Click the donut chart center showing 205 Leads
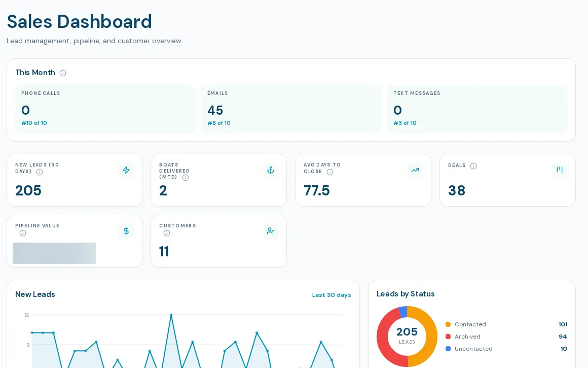This screenshot has height=368, width=588. click(407, 336)
